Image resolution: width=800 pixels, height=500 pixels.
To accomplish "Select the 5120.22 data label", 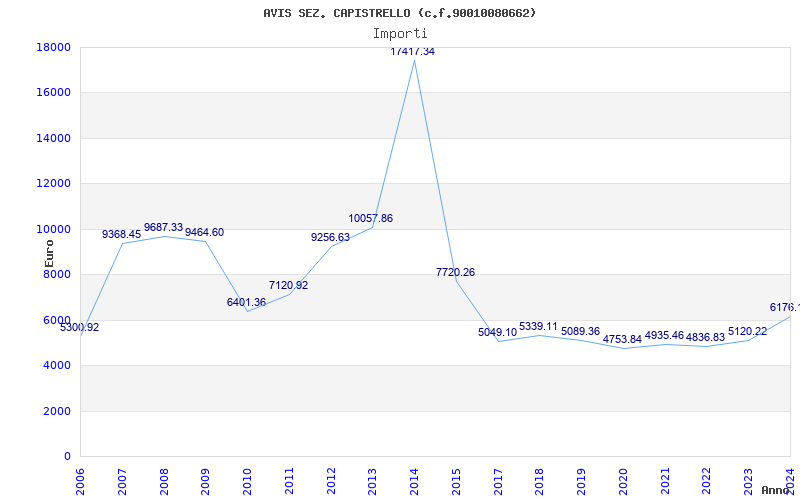I will (x=747, y=332).
